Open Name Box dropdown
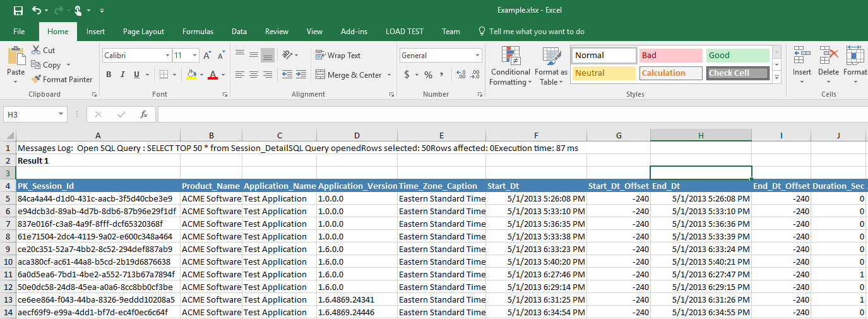Viewport: 868px width, 319px height. [61, 114]
